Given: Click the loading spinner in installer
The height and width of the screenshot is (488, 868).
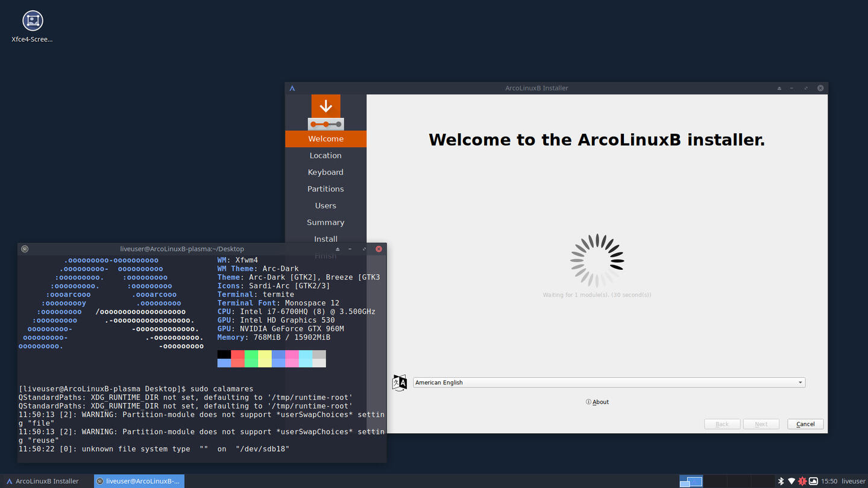Looking at the screenshot, I should tap(597, 260).
